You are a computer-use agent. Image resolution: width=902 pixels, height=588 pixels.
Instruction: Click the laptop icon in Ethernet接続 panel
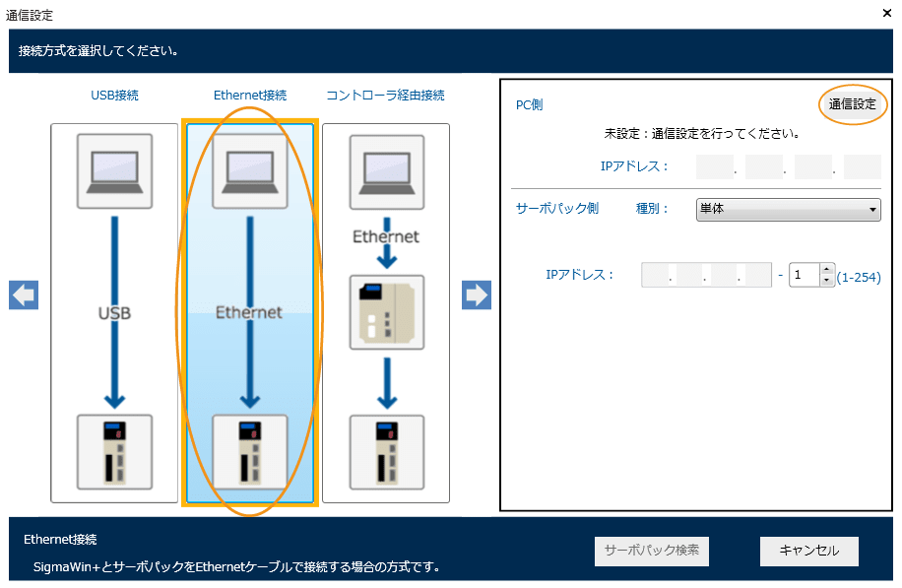point(250,171)
